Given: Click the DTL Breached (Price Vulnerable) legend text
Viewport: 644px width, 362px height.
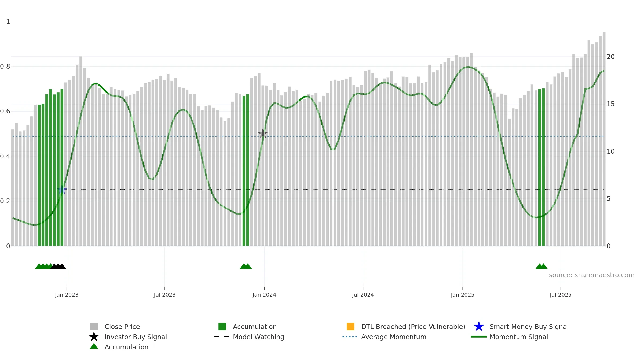Looking at the screenshot, I should pyautogui.click(x=413, y=327).
